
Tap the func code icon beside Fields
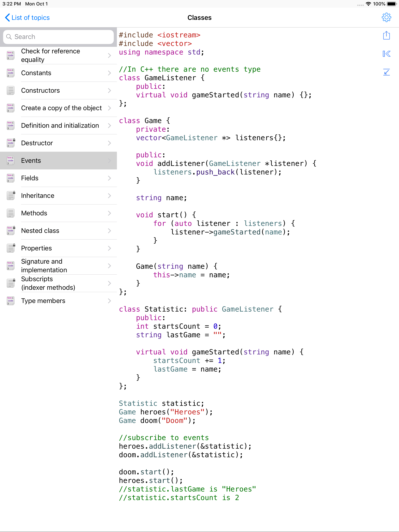coord(10,178)
